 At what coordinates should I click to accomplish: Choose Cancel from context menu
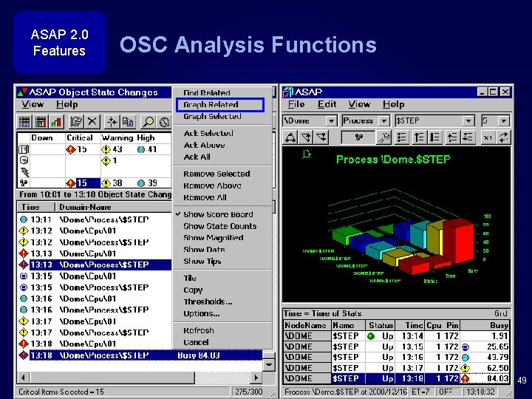(x=196, y=342)
